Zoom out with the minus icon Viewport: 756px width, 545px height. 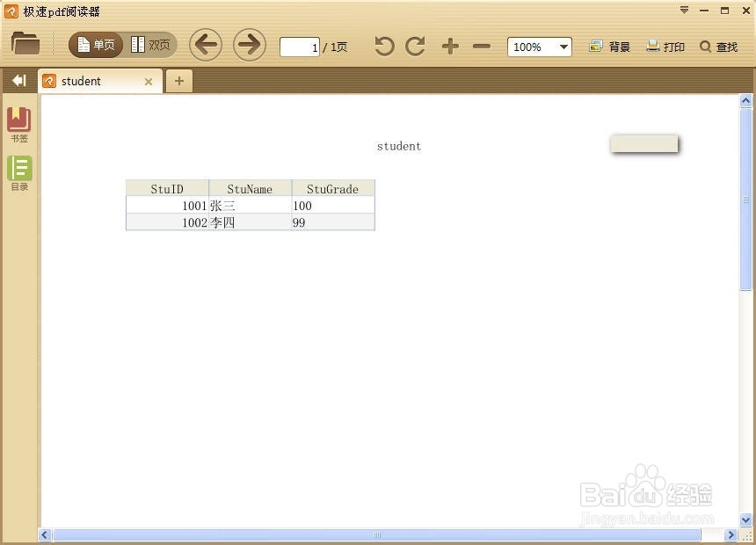click(481, 46)
